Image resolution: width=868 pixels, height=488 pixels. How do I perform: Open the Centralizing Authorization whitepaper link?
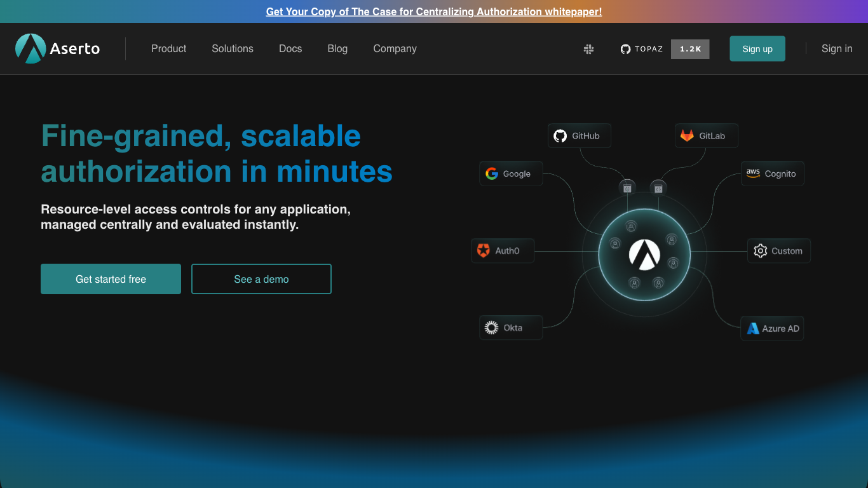tap(434, 11)
